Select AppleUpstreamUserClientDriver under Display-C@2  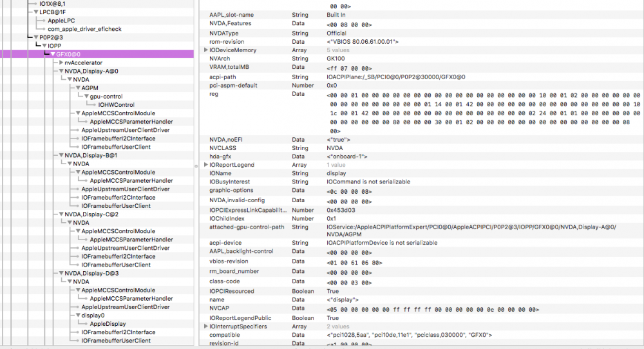point(126,248)
